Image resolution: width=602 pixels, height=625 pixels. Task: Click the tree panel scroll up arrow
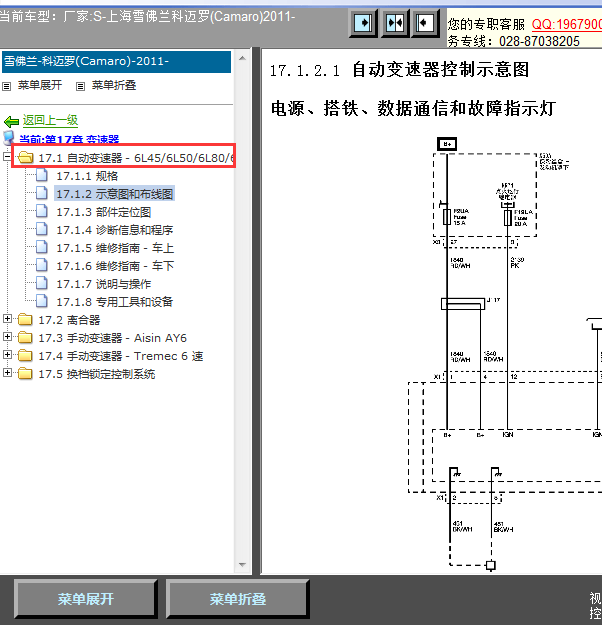pos(242,58)
